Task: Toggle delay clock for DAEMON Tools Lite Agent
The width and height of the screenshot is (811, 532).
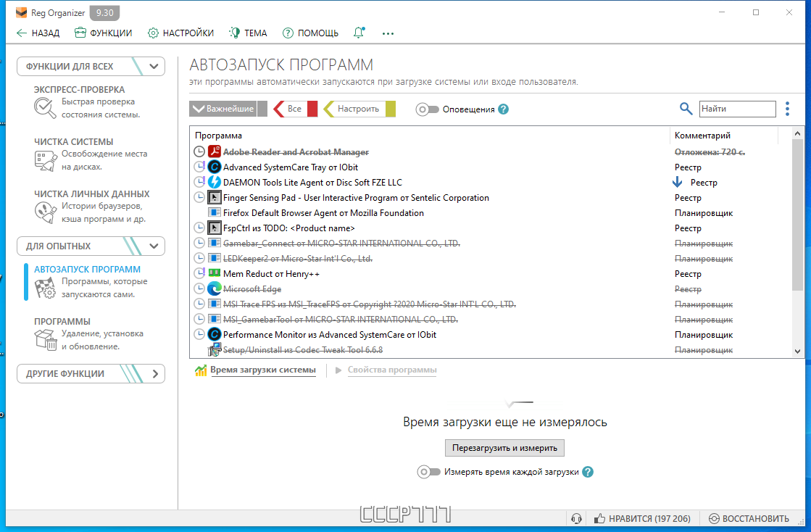Action: point(199,182)
